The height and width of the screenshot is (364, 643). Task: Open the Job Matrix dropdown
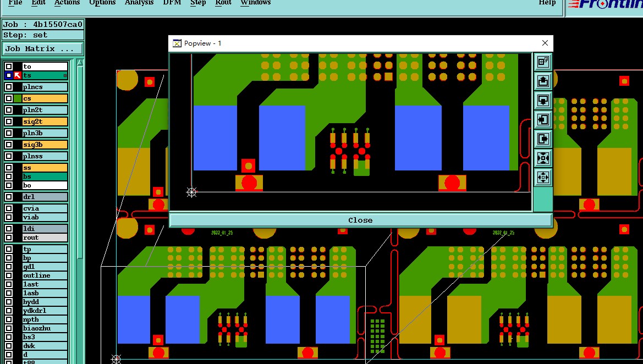[x=43, y=49]
